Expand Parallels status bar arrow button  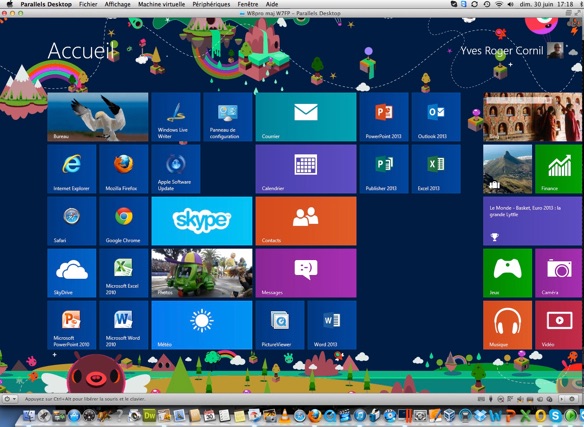click(562, 399)
